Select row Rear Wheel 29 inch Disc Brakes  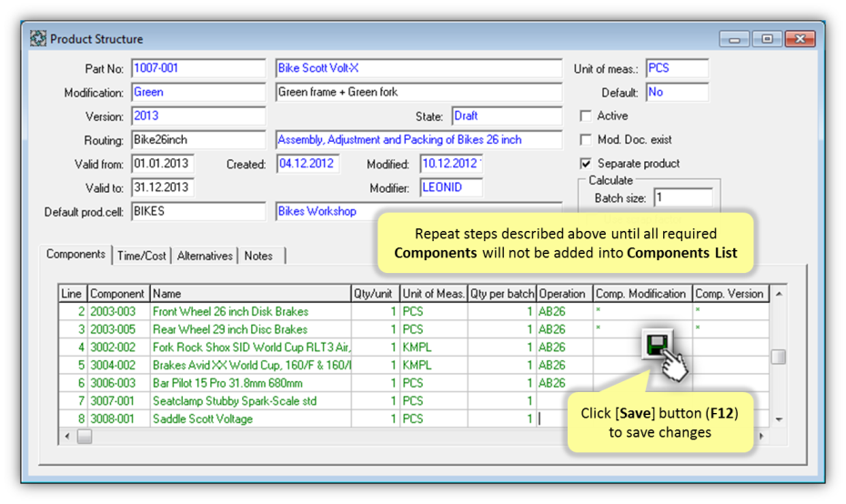coord(414,329)
